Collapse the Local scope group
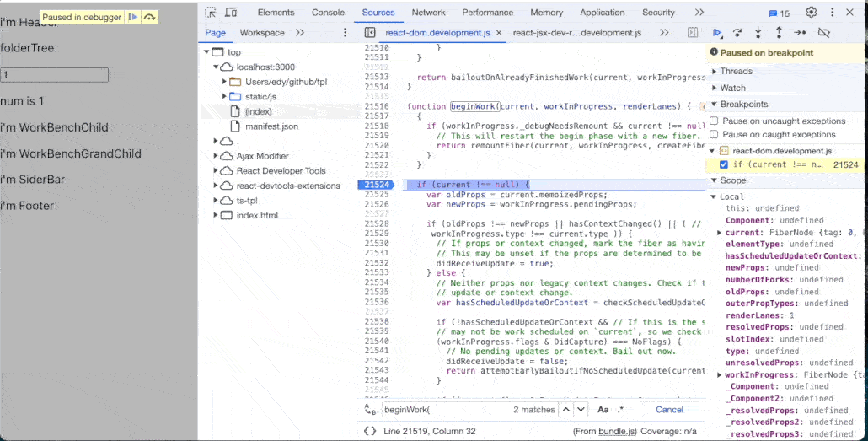This screenshot has width=868, height=441. click(x=713, y=196)
